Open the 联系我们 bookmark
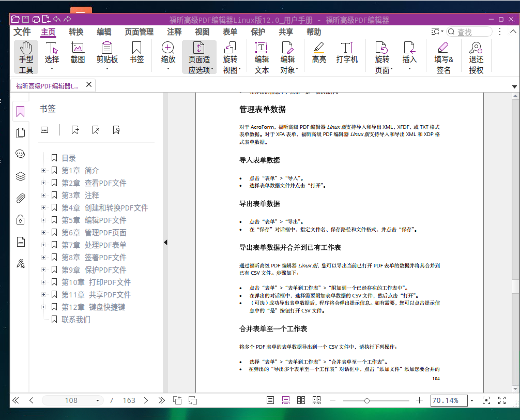The width and height of the screenshot is (520, 420). click(x=76, y=320)
